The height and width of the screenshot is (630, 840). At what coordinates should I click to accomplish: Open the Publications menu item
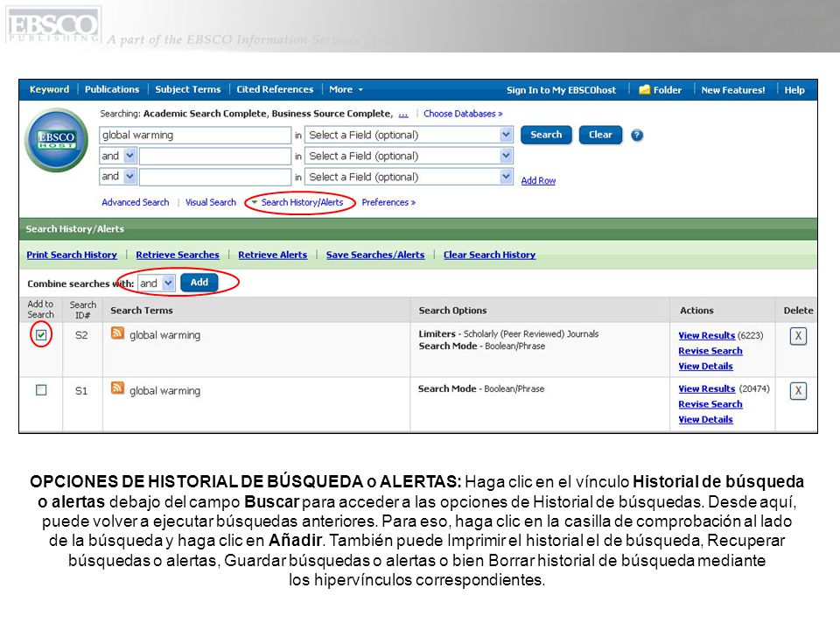click(x=112, y=89)
